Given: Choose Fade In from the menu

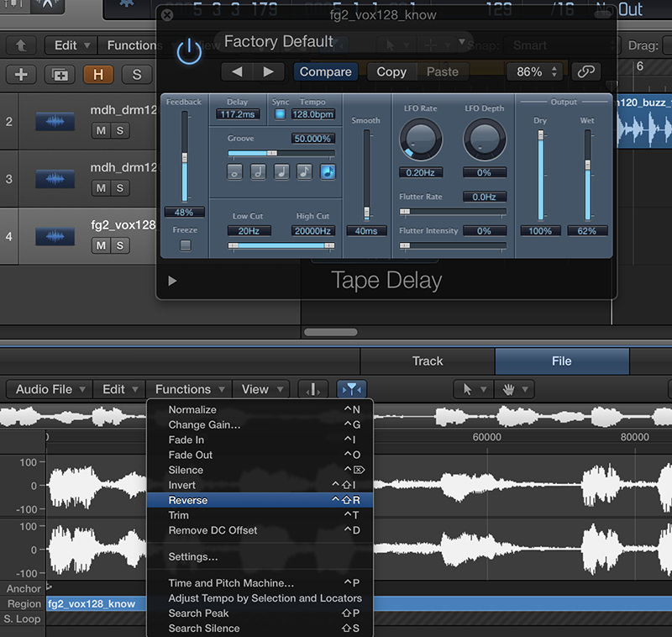Looking at the screenshot, I should (260, 440).
